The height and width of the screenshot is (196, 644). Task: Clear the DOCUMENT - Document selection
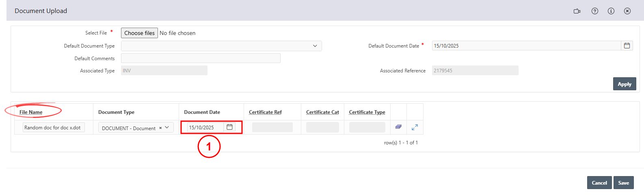160,128
